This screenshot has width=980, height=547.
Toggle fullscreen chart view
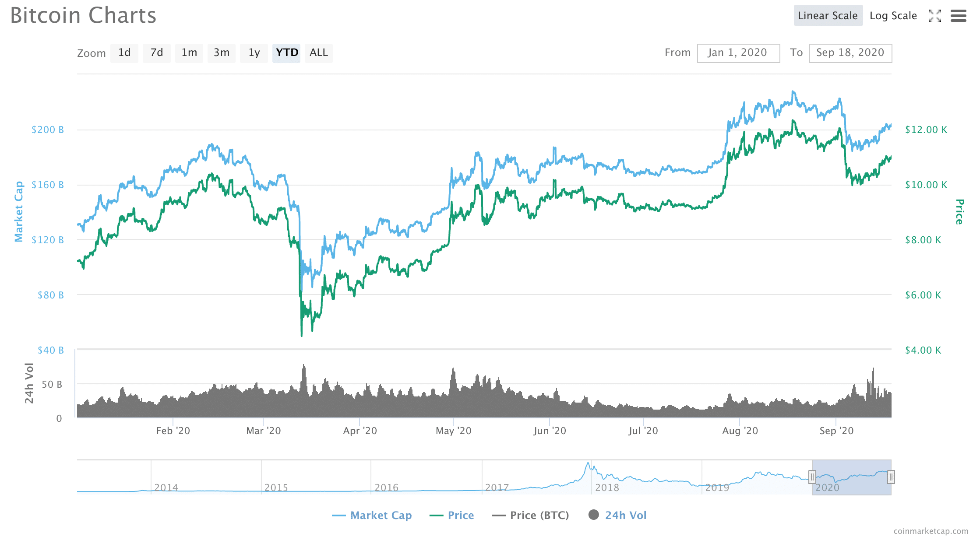pyautogui.click(x=934, y=16)
